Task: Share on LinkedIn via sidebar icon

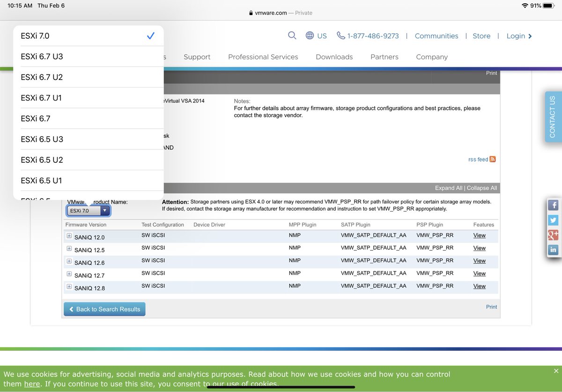Action: (x=553, y=250)
